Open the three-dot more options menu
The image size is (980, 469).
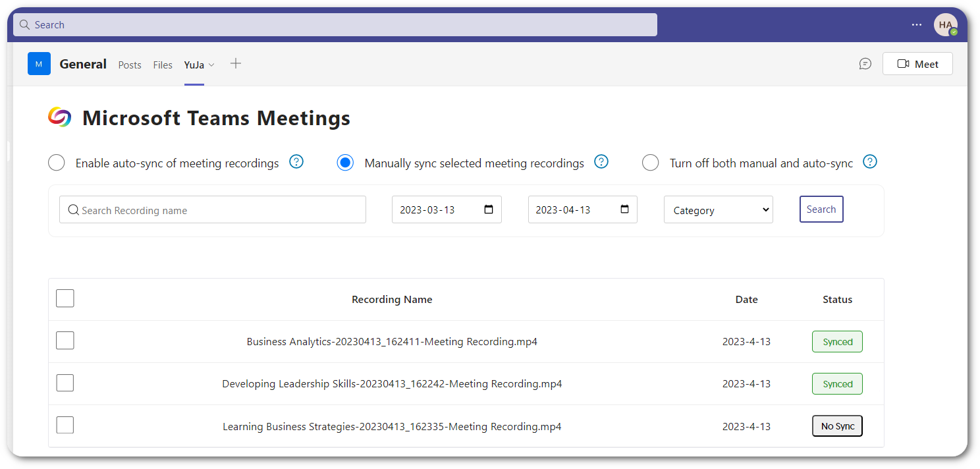(x=917, y=24)
